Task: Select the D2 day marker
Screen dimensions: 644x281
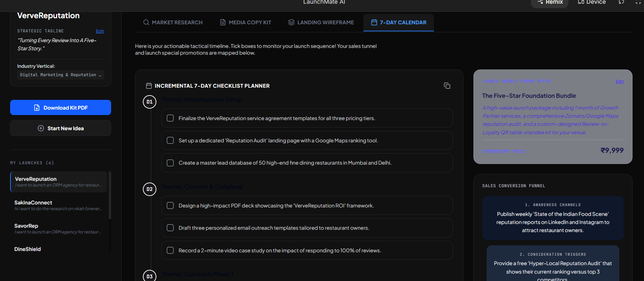Action: 150,189
